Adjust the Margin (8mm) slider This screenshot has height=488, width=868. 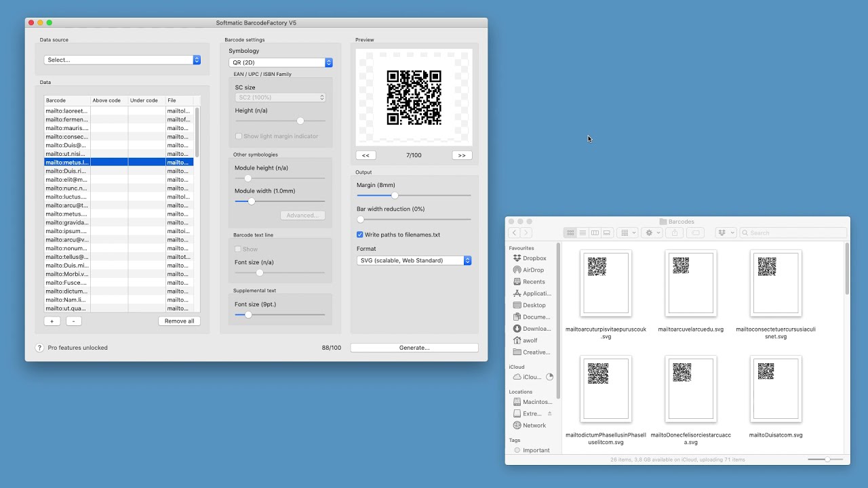[x=395, y=195]
